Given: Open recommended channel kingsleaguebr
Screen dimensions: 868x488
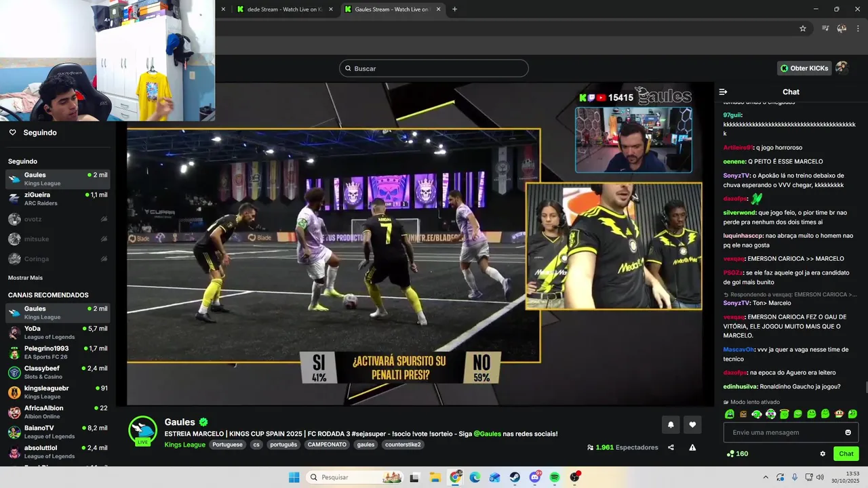Looking at the screenshot, I should click(58, 392).
